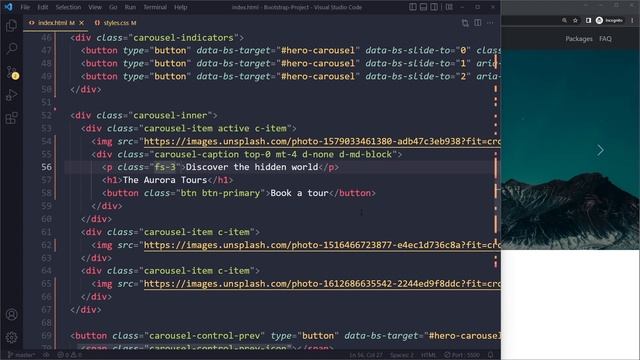Image resolution: width=640 pixels, height=360 pixels.
Task: Click 'carousel-control-prev' class on line 69
Action: (x=204, y=336)
